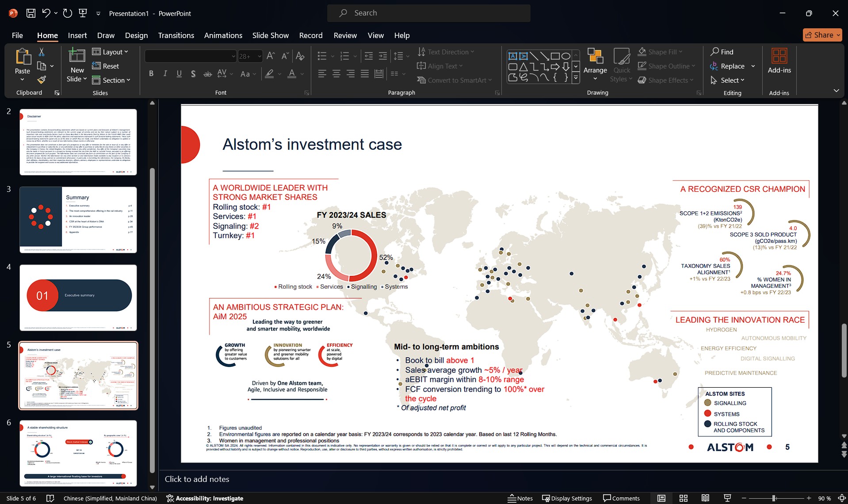Screen dimensions: 848x504
Task: Select slide 3 Summary thumbnail
Action: coord(78,220)
